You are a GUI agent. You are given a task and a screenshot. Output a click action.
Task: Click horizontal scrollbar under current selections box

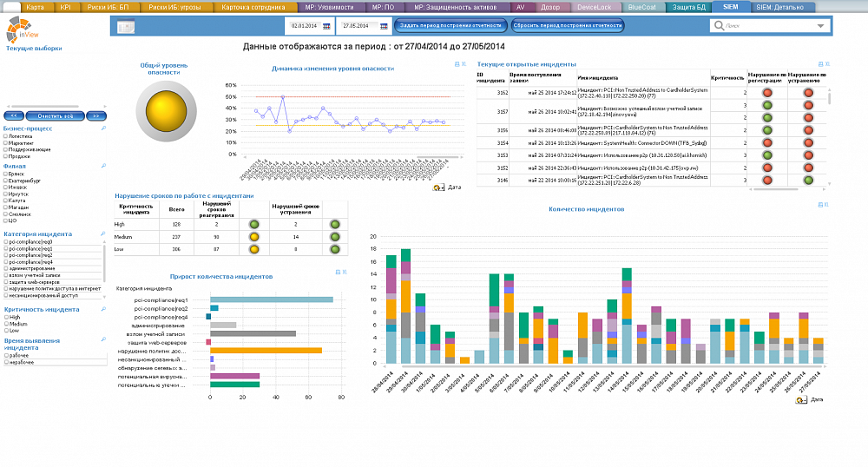[x=45, y=106]
